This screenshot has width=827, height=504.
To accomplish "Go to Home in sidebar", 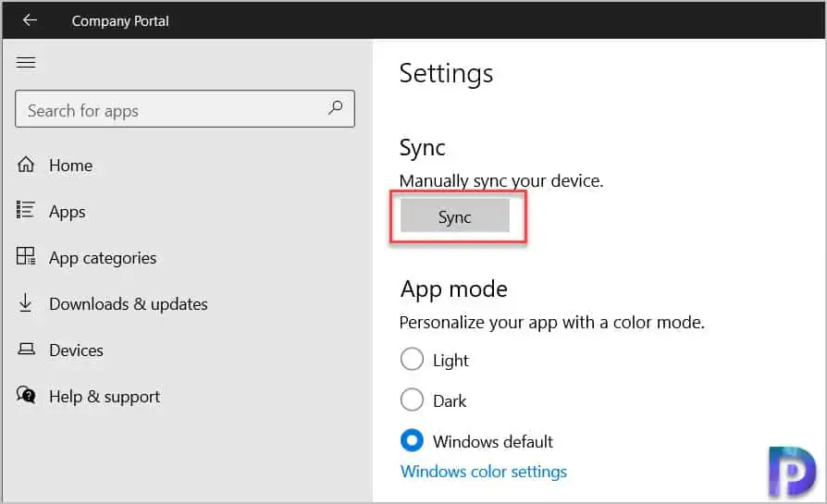I will pyautogui.click(x=70, y=166).
